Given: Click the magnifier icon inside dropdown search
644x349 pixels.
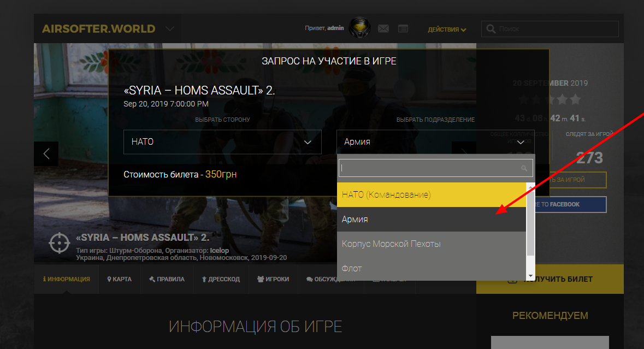Looking at the screenshot, I should pyautogui.click(x=524, y=168).
